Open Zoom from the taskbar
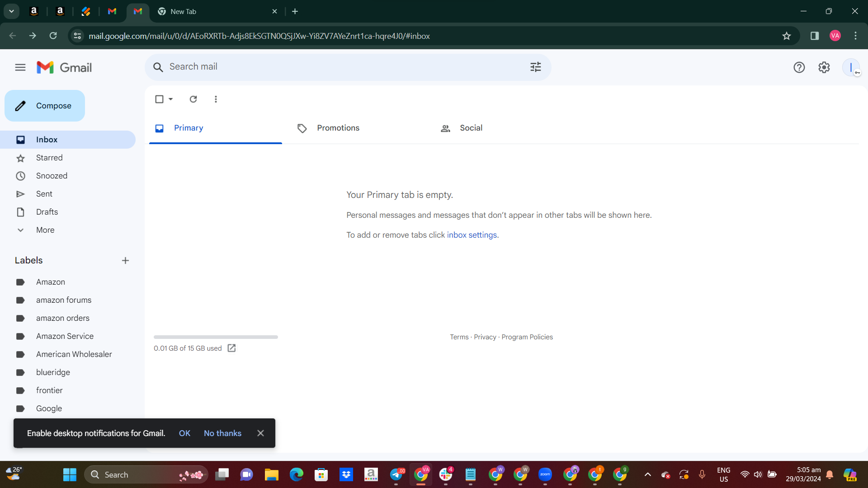Screen dimensions: 868x488 pyautogui.click(x=545, y=474)
